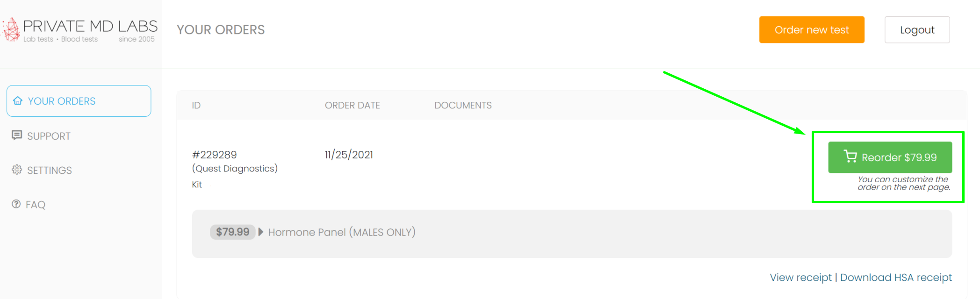Image resolution: width=980 pixels, height=299 pixels.
Task: Click the question mark icon next to FAQ
Action: tap(16, 204)
